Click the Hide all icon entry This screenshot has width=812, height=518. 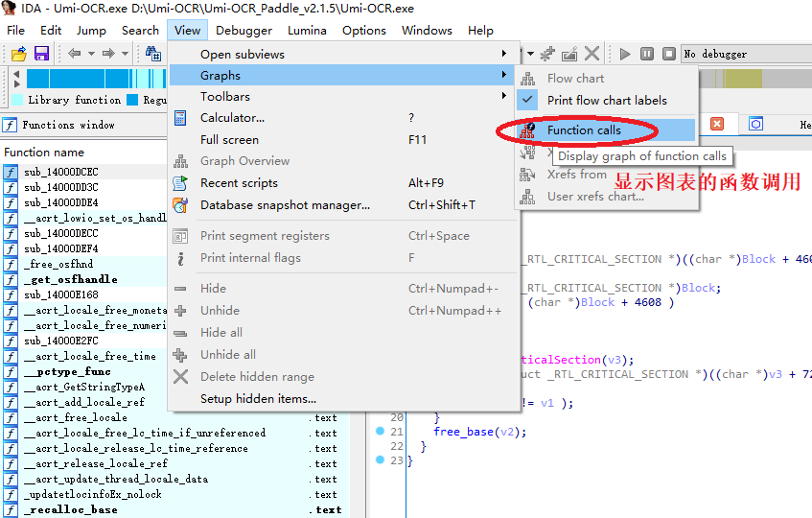(x=180, y=333)
